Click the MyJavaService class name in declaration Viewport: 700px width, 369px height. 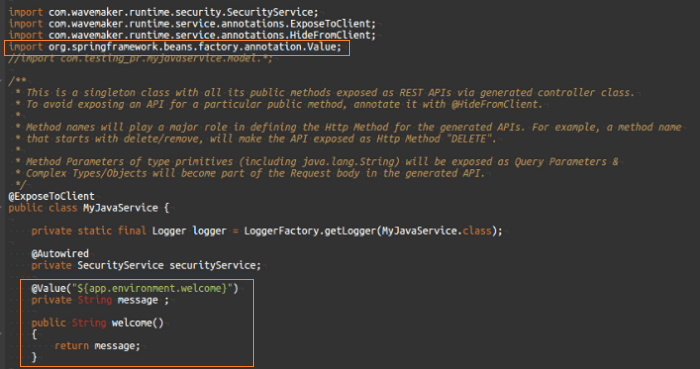pyautogui.click(x=121, y=208)
